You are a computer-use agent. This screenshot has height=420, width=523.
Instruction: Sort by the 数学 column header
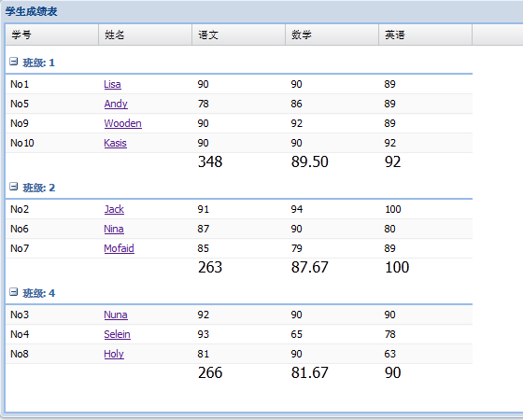[x=332, y=35]
